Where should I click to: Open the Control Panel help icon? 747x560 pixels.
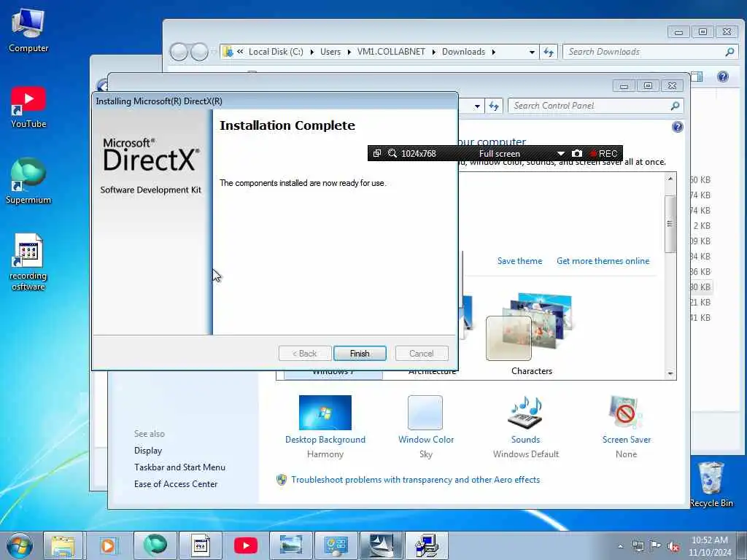tap(677, 127)
